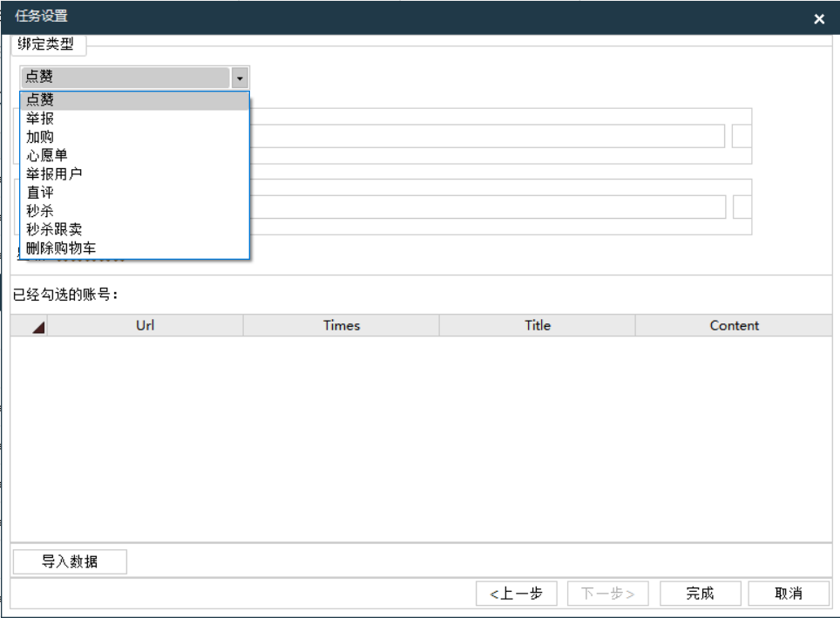This screenshot has height=618, width=840.
Task: Click the 点赞 combo box field
Action: point(126,78)
